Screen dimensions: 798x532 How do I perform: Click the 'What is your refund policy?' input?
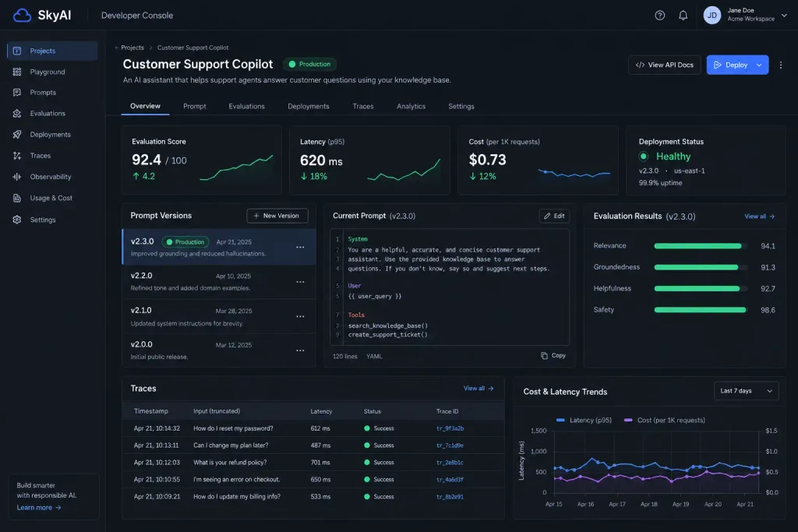pyautogui.click(x=230, y=463)
